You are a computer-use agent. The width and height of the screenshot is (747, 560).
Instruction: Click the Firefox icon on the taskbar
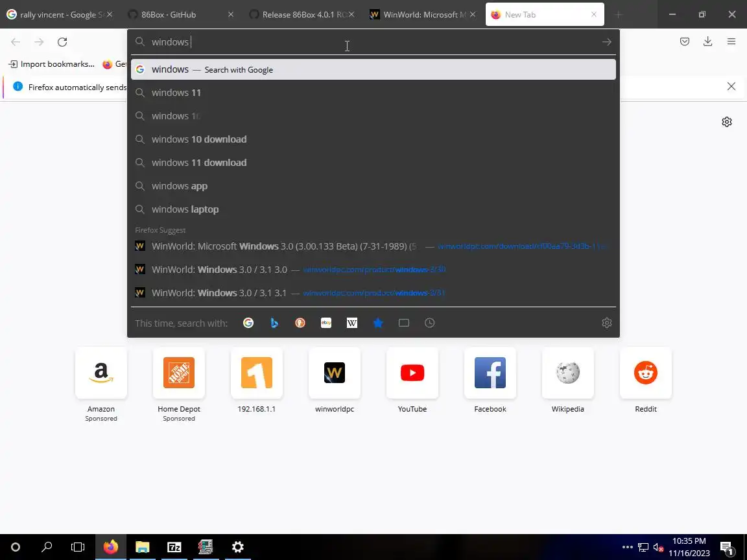coord(110,547)
